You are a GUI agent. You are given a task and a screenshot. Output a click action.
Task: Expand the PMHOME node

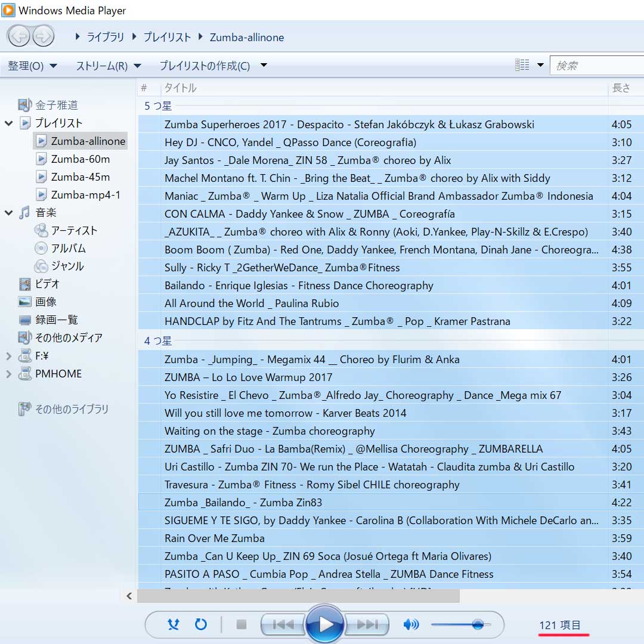point(8,374)
